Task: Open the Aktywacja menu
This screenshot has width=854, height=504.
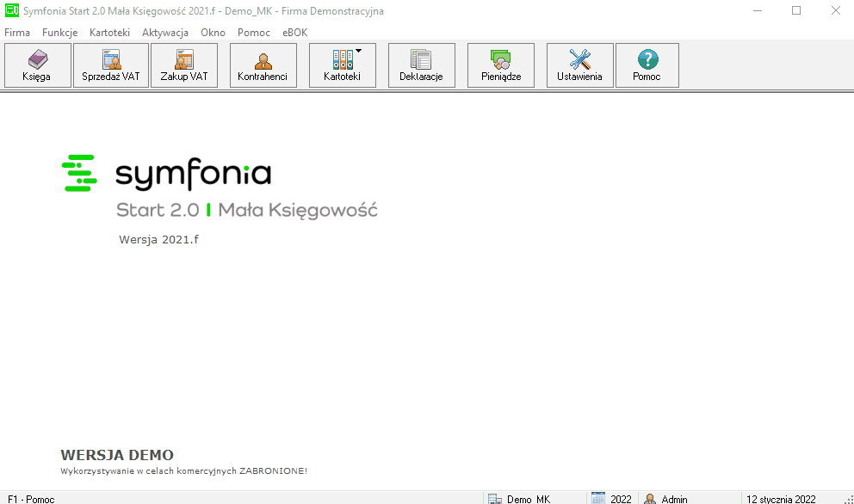Action: [x=165, y=33]
